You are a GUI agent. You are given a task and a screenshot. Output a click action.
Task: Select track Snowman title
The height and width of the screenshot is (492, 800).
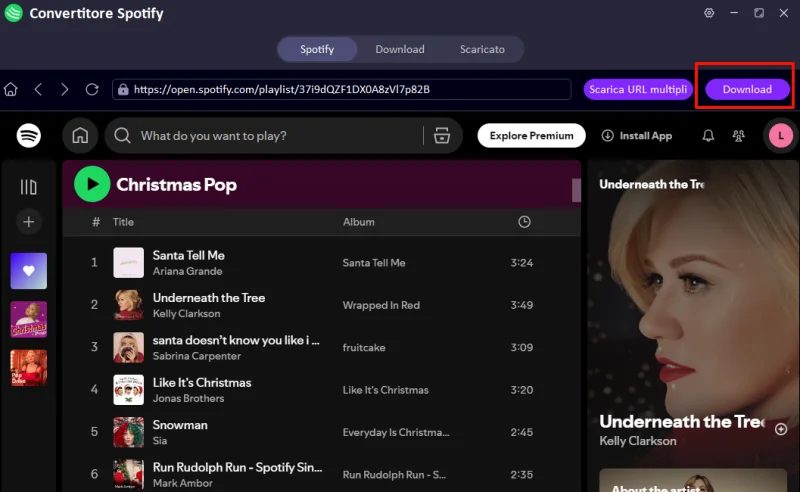[x=180, y=425]
